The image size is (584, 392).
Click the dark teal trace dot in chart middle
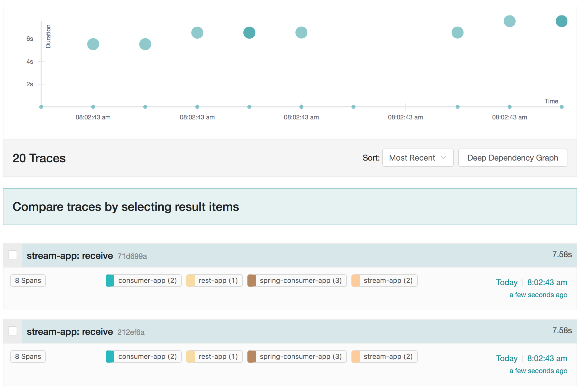point(249,33)
